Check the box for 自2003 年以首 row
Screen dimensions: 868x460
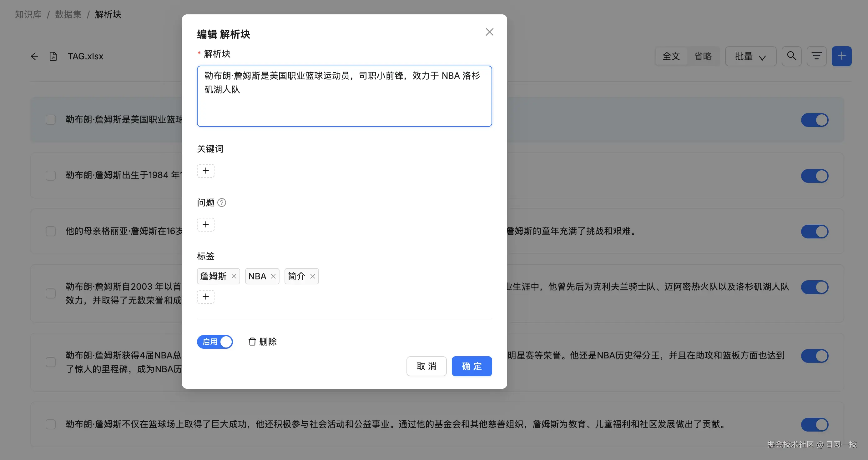[51, 293]
